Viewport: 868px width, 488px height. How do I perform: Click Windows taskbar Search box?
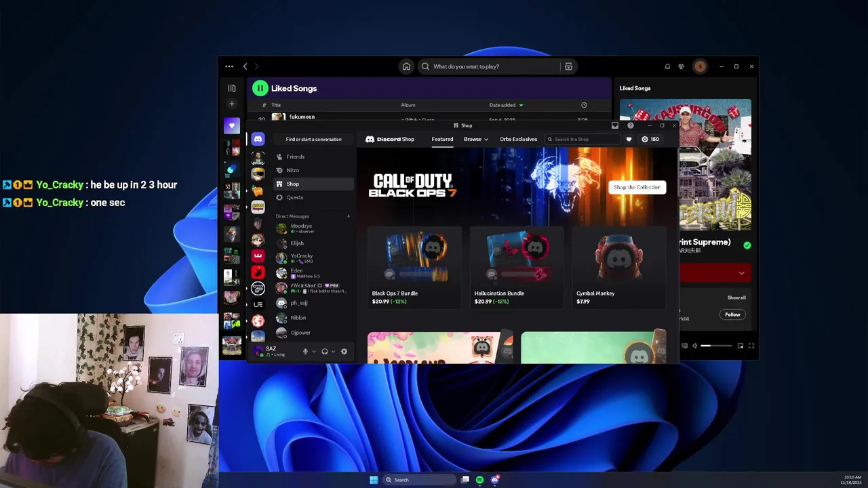419,480
